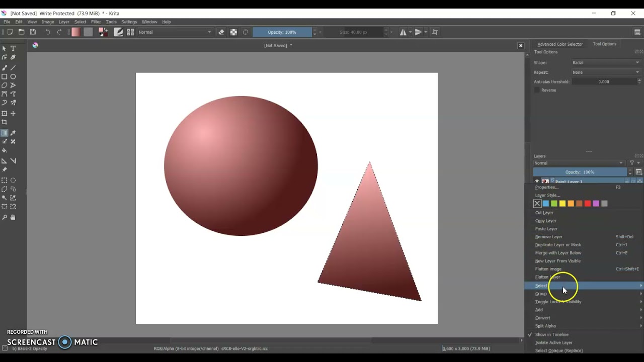Expand the Split Alpha submenu

[x=584, y=326]
